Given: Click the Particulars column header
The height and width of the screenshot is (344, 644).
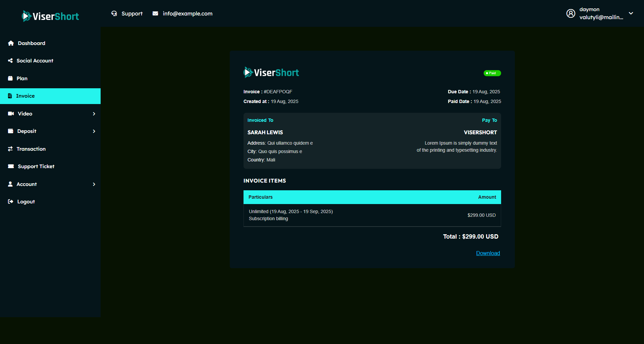Looking at the screenshot, I should tap(261, 197).
